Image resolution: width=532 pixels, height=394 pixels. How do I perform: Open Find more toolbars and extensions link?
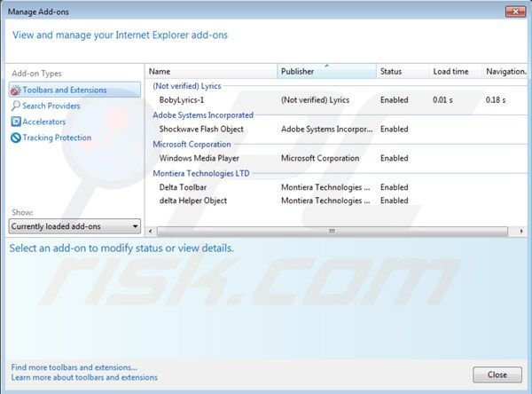(74, 367)
